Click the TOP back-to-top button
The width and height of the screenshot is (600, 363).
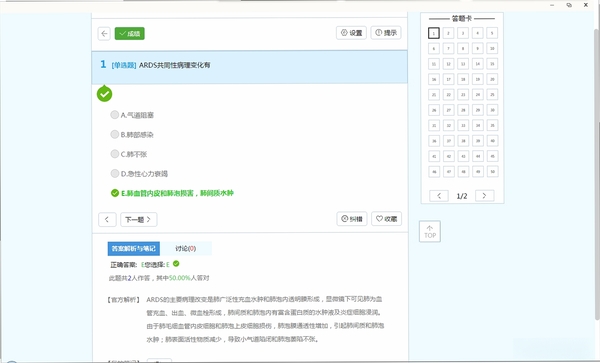tap(430, 231)
